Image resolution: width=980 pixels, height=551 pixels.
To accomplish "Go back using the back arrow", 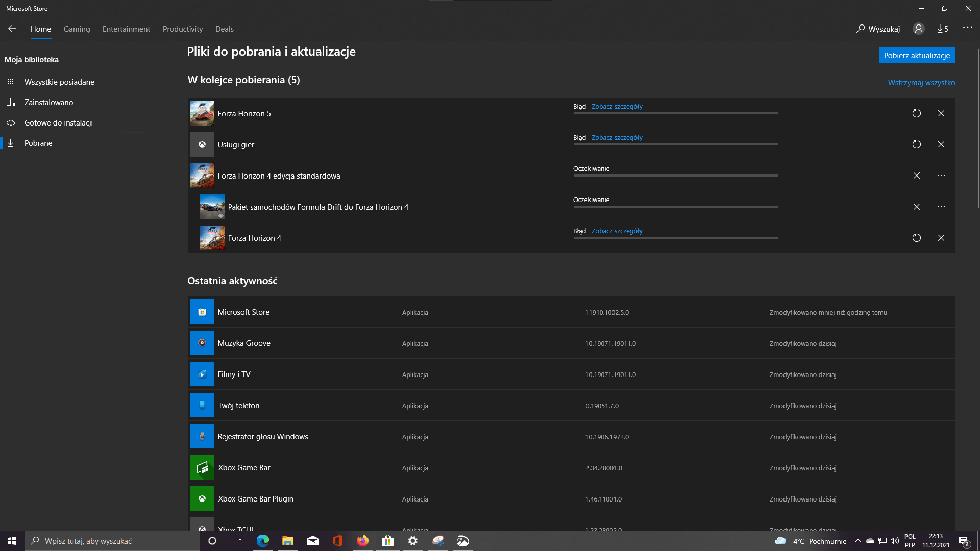I will coord(12,29).
